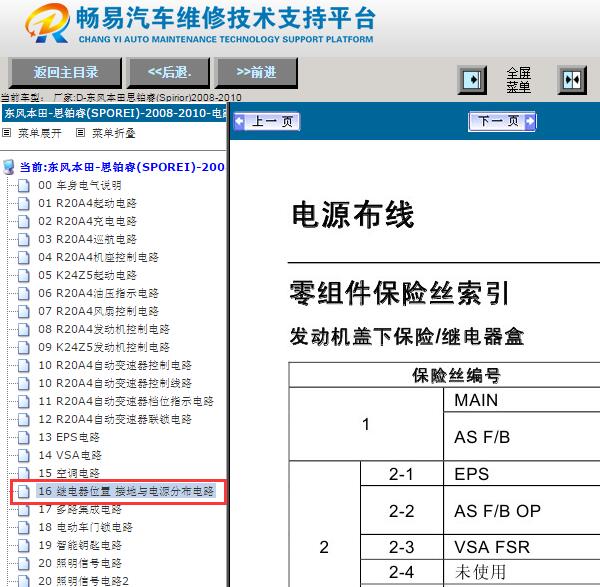The width and height of the screenshot is (600, 587).
Task: Click the 东风本田-思铂睿(SPOREI)-2008-2010 panel header
Action: click(x=114, y=113)
